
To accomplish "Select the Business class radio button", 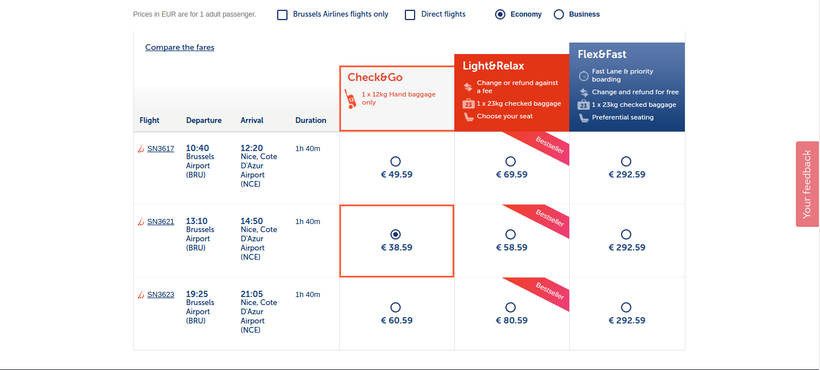I will pyautogui.click(x=559, y=15).
